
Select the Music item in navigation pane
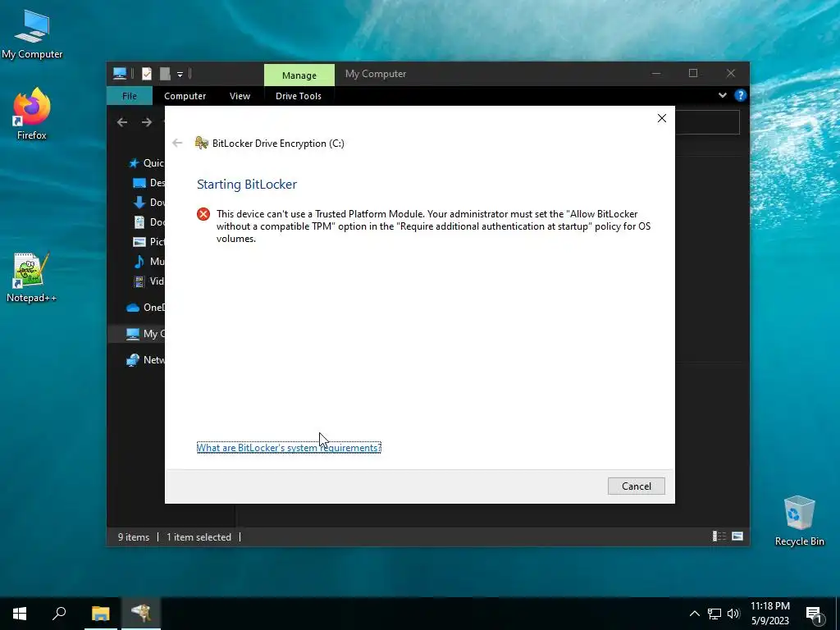tap(148, 262)
